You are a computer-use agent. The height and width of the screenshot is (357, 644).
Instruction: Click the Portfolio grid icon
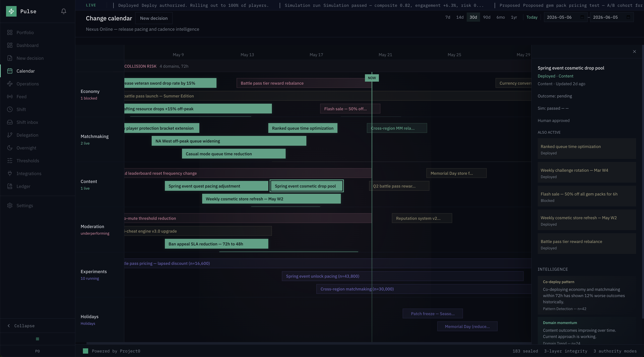[10, 33]
